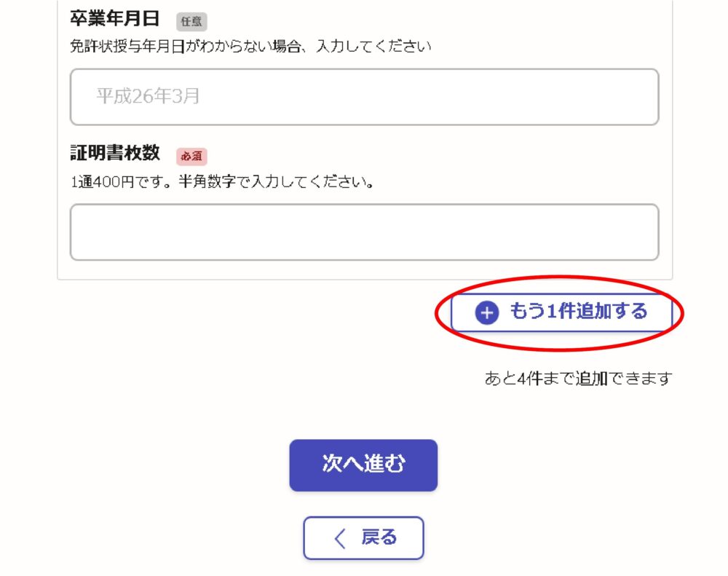This screenshot has height=576, width=728.
Task: Proceed with the 次へ進む button
Action: (x=363, y=465)
